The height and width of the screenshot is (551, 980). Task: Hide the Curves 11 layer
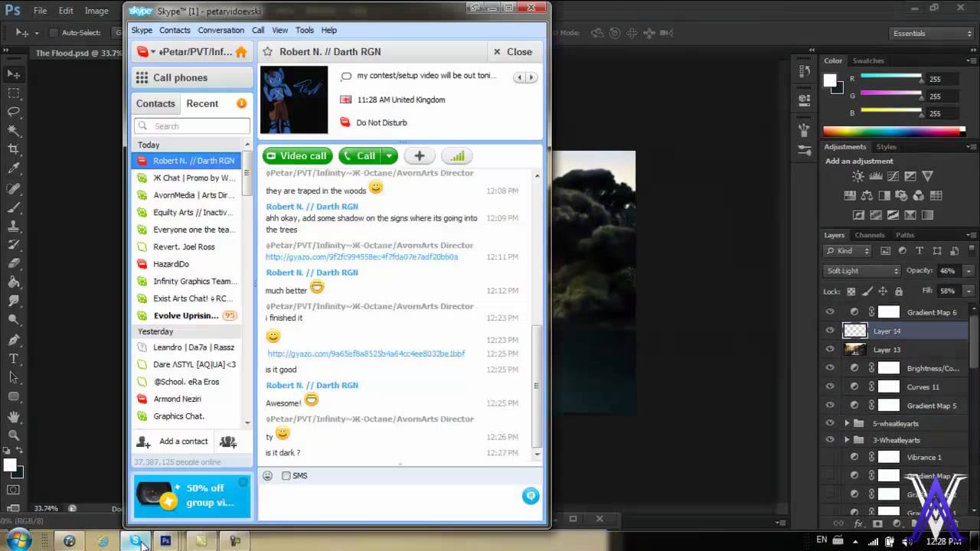(830, 387)
